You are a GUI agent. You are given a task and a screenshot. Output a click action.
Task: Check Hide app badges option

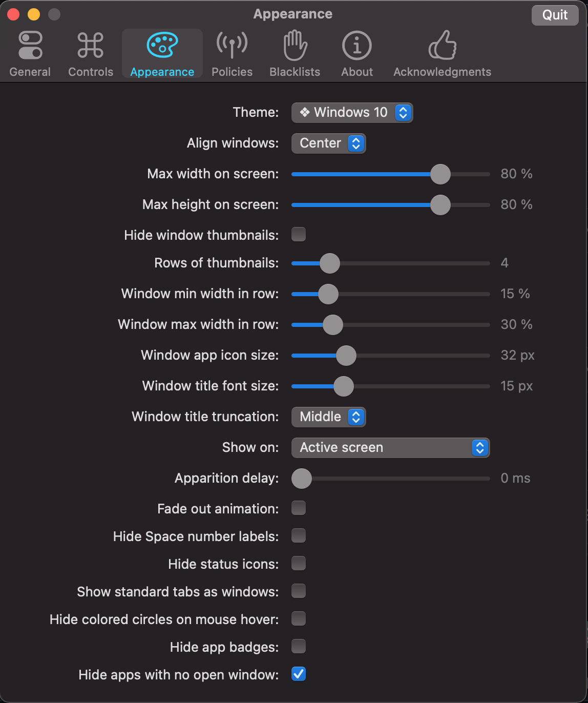299,647
